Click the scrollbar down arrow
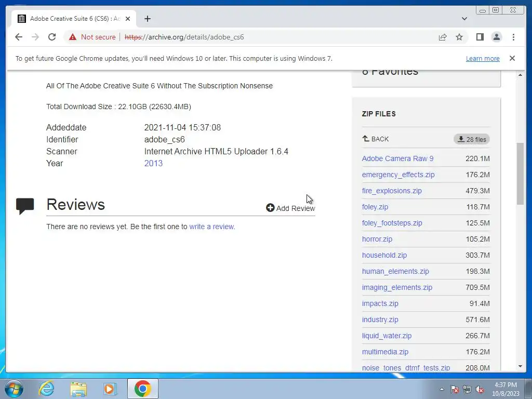 click(520, 366)
